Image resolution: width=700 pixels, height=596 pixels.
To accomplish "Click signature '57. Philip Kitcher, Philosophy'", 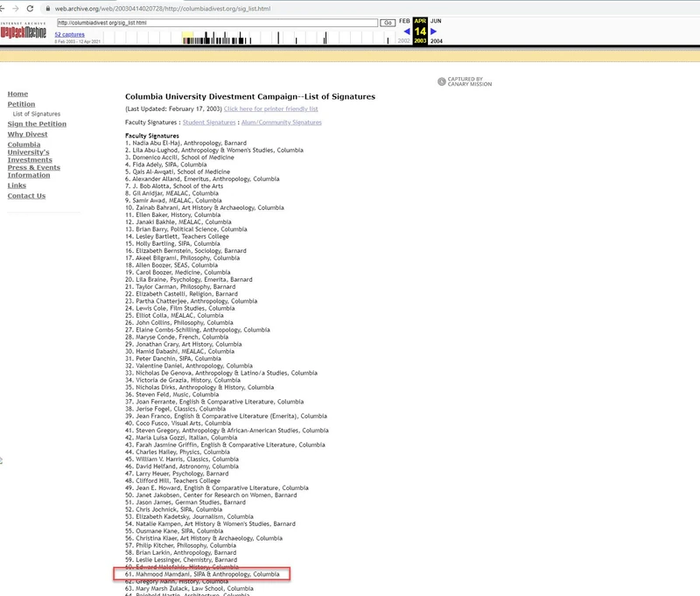I will [x=181, y=545].
